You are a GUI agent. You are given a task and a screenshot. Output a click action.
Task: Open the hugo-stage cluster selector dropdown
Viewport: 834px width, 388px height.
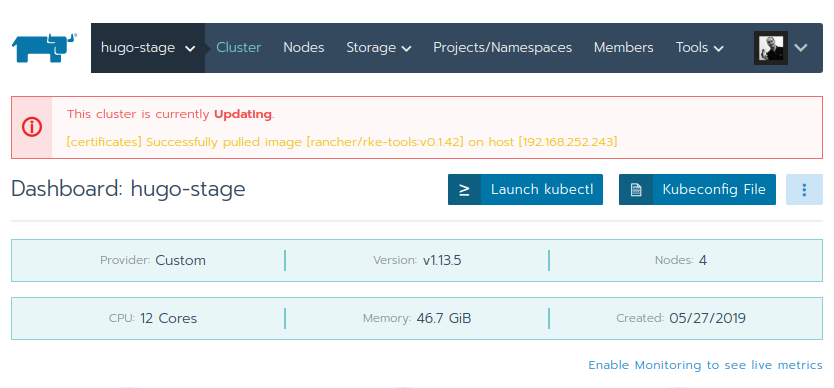tap(148, 48)
